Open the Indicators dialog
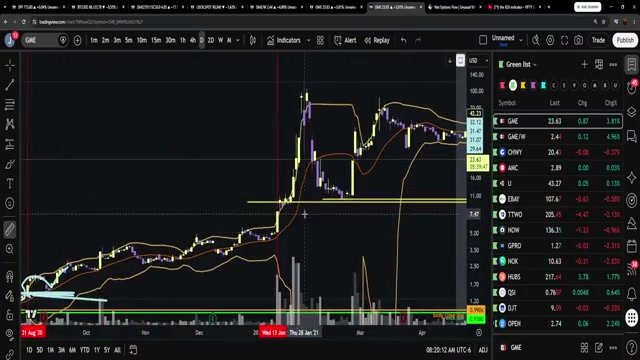640x360 pixels. coord(284,40)
